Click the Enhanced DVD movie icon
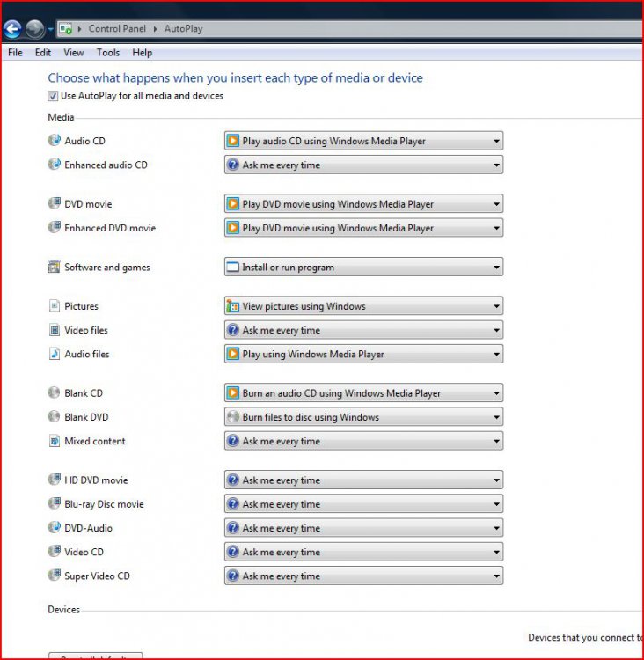 tap(54, 227)
